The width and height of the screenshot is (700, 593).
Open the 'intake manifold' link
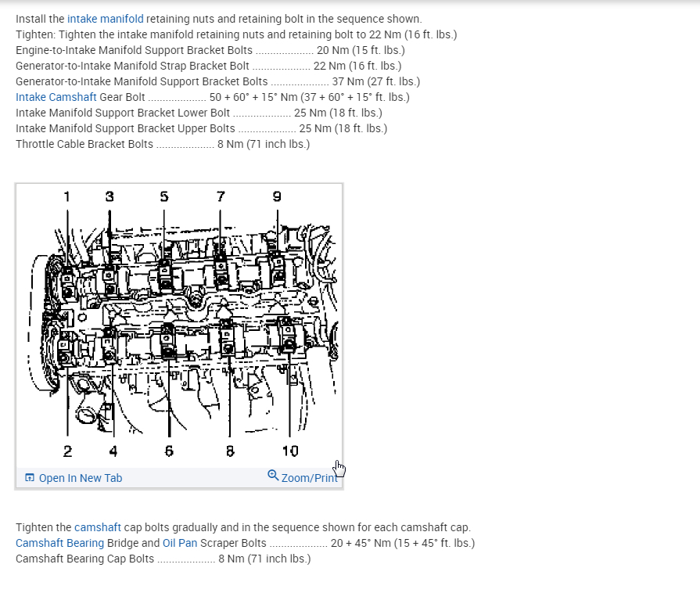[106, 19]
